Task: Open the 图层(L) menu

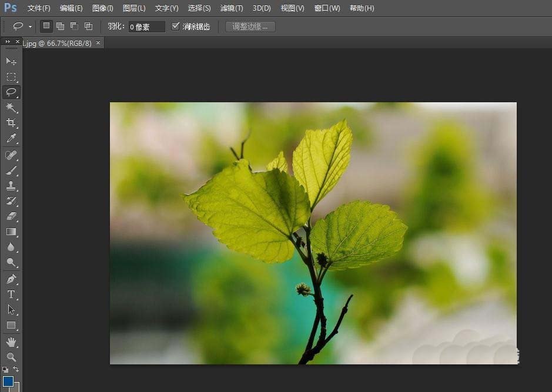Action: click(134, 8)
